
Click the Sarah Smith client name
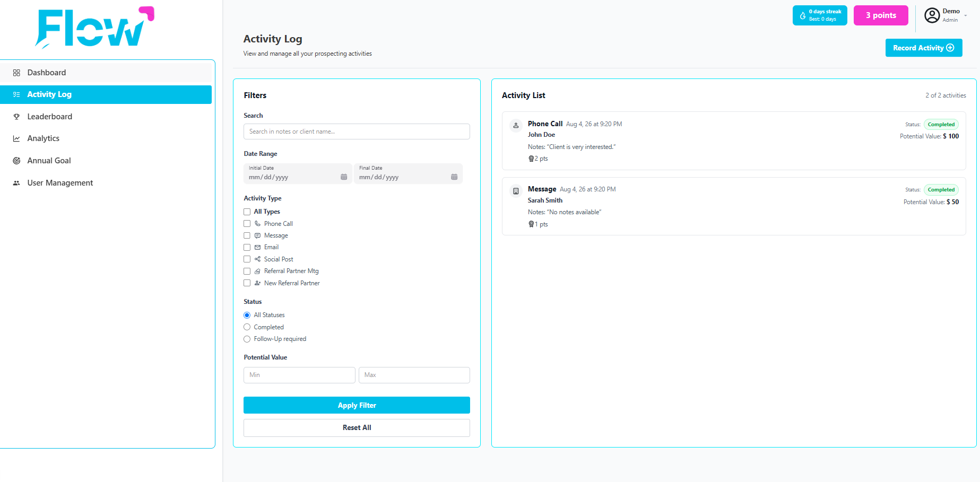point(545,200)
